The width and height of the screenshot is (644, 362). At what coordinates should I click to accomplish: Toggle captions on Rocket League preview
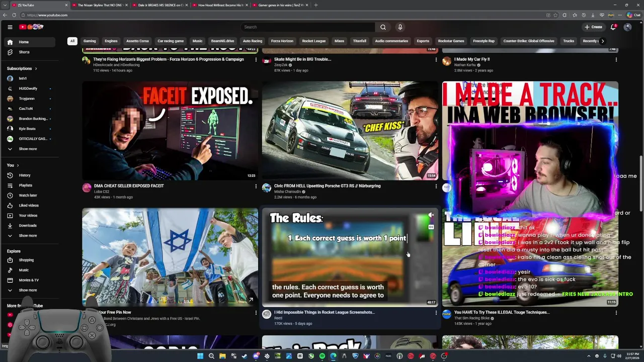tap(431, 227)
